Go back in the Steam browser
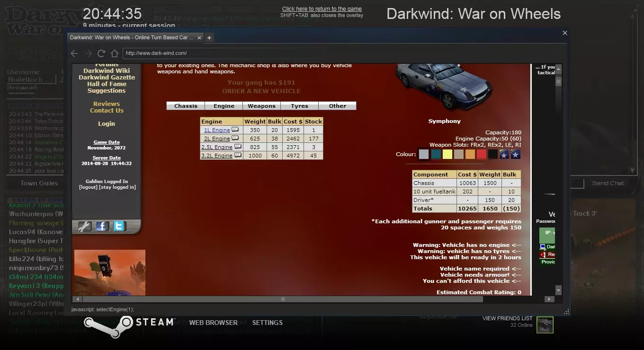 click(74, 53)
